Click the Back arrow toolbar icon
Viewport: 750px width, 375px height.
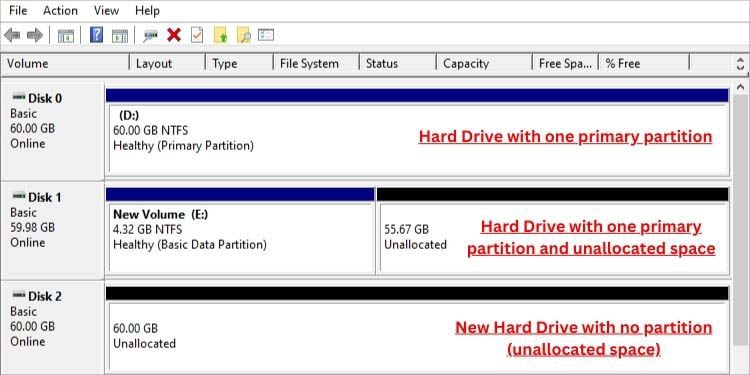tap(12, 35)
